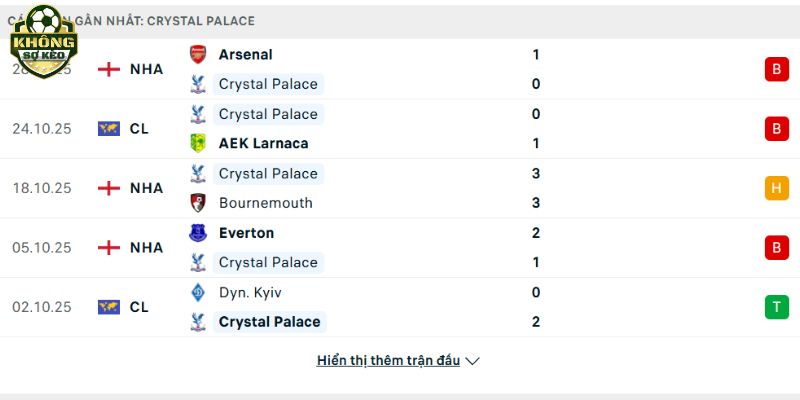The height and width of the screenshot is (400, 800).
Task: Click the red B badge for Arsenal match
Action: coord(776,69)
